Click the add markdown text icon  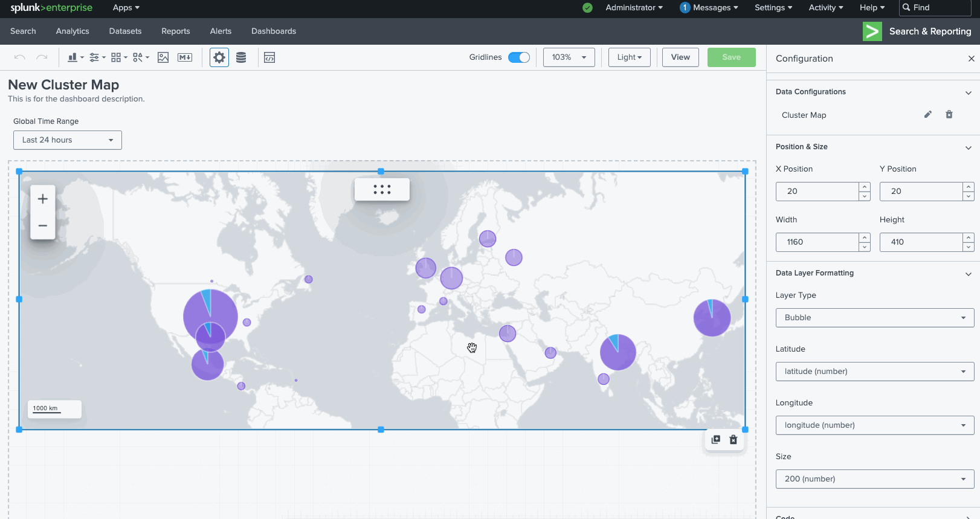(x=185, y=57)
